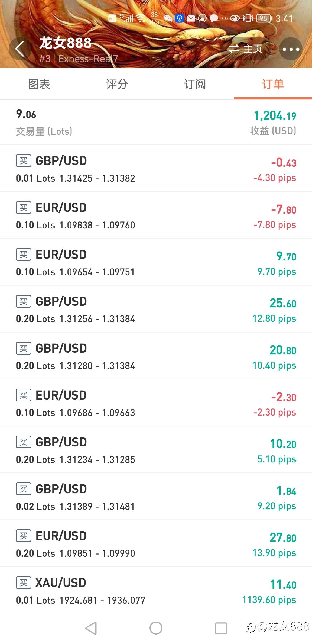The width and height of the screenshot is (312, 644).
Task: Tap the Android recent apps square
Action: tap(221, 628)
